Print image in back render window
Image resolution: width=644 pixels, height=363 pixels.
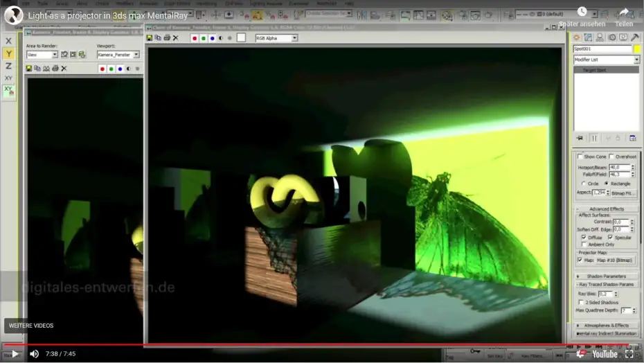point(55,69)
